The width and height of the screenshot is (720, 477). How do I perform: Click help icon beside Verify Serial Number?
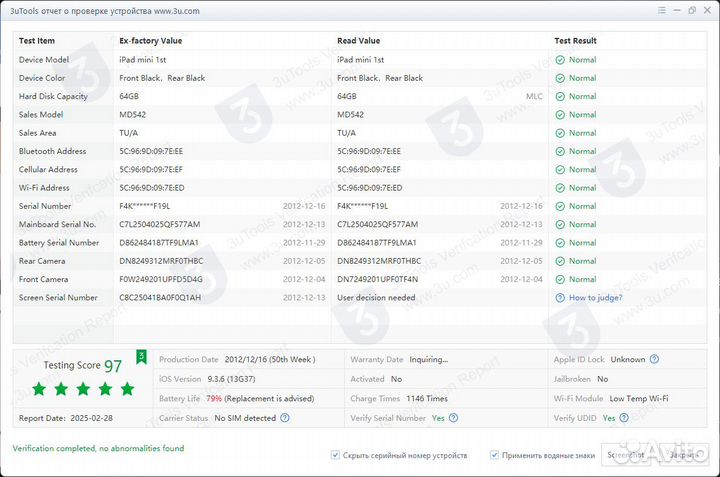pyautogui.click(x=455, y=418)
